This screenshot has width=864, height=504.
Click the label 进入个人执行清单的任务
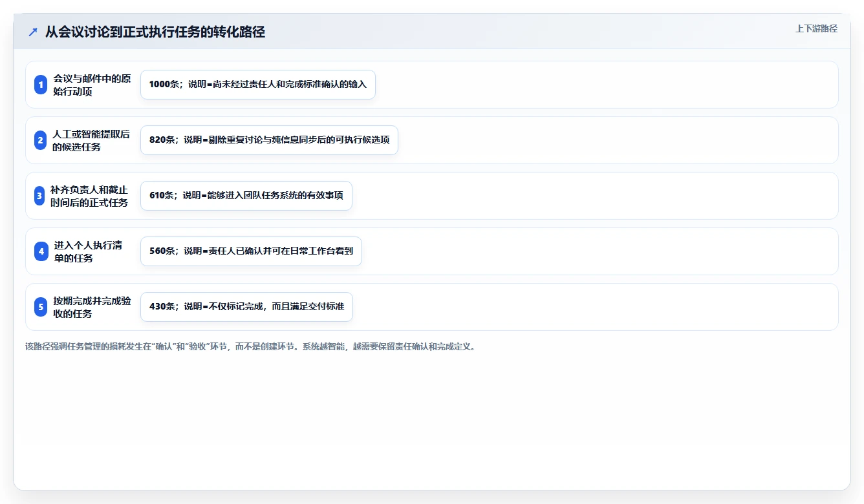pos(88,251)
